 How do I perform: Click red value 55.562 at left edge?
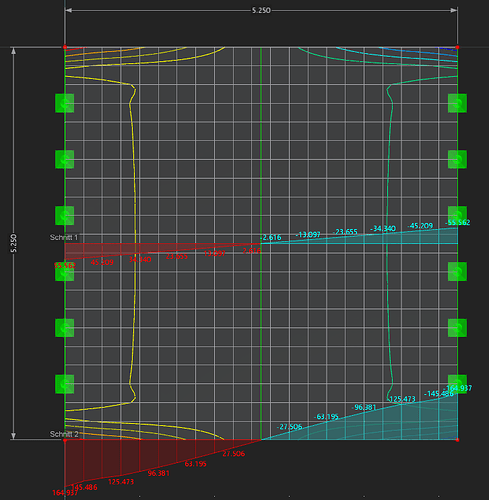click(65, 265)
